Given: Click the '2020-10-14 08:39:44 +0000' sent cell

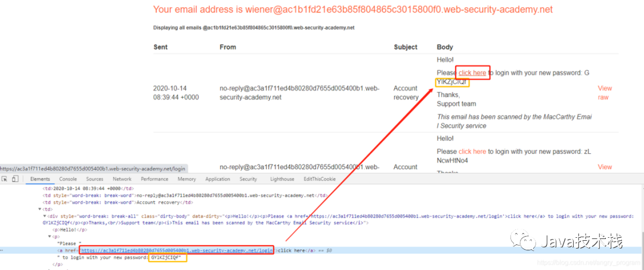Looking at the screenshot, I should tap(177, 93).
